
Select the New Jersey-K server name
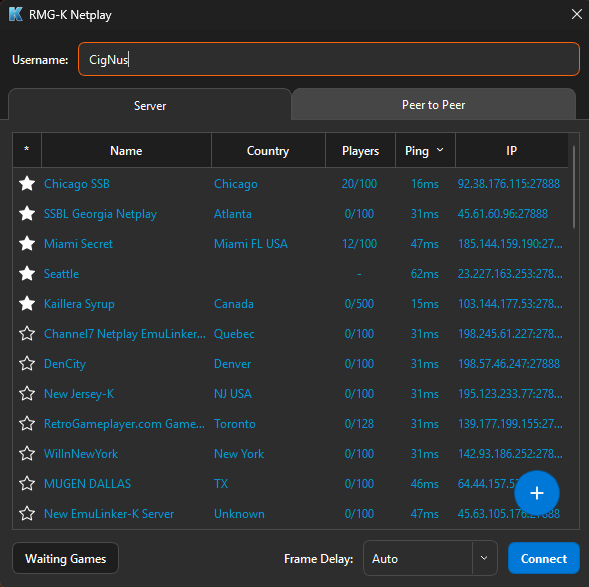click(79, 394)
